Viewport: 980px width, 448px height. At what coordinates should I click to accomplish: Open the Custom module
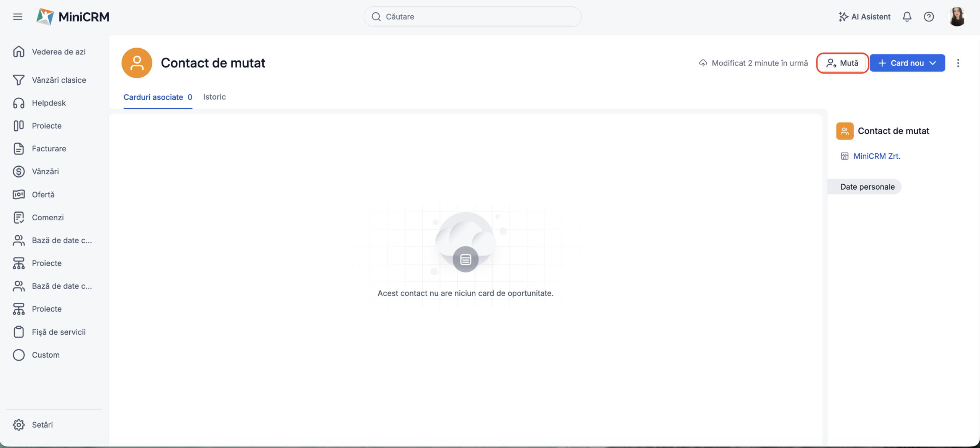[46, 355]
